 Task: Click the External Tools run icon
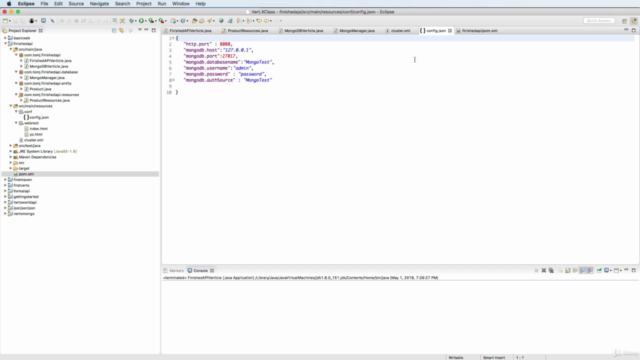162,21
